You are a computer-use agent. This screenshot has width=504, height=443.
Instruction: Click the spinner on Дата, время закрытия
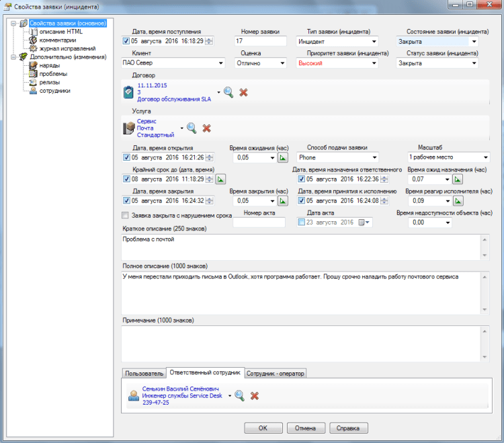pyautogui.click(x=209, y=201)
